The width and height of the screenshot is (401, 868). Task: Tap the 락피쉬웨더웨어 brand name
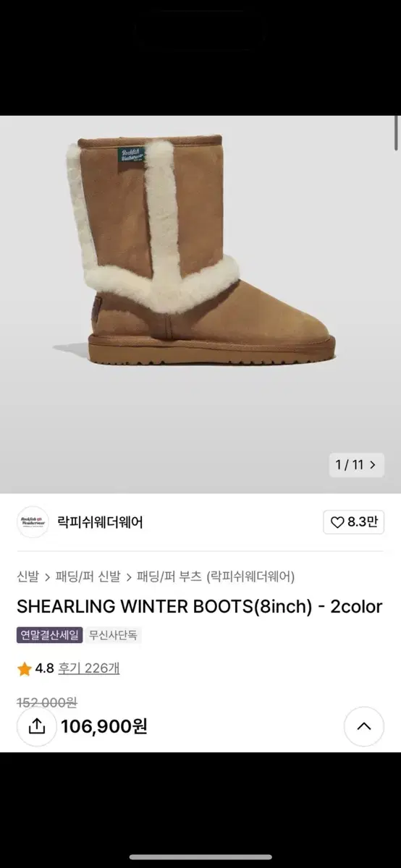point(100,522)
